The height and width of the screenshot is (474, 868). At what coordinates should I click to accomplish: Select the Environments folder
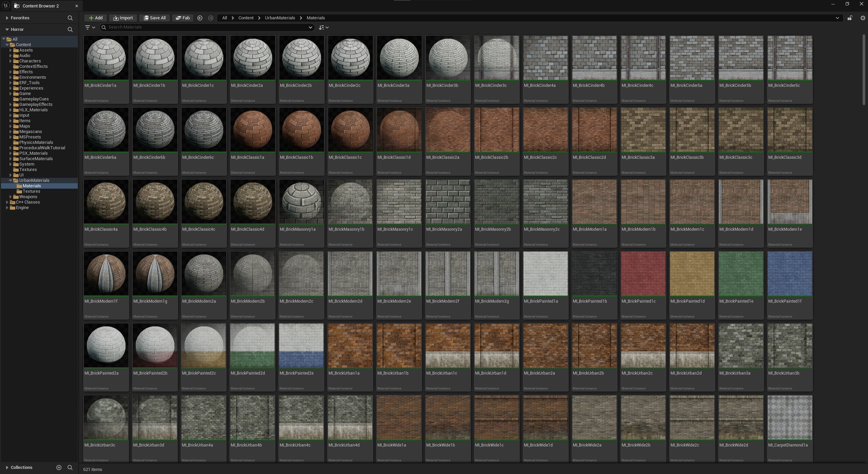click(x=33, y=77)
